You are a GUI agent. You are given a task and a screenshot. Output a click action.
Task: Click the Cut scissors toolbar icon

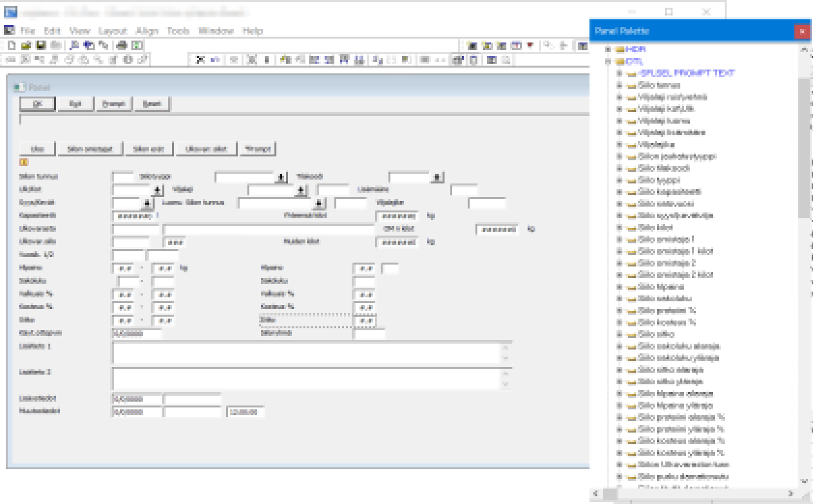(x=200, y=60)
